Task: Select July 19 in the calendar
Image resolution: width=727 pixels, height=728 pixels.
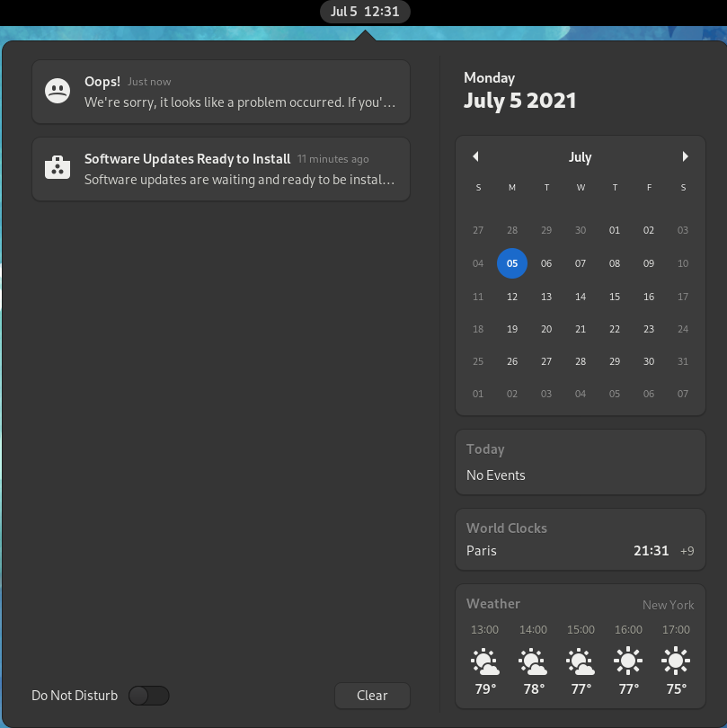Action: click(512, 329)
